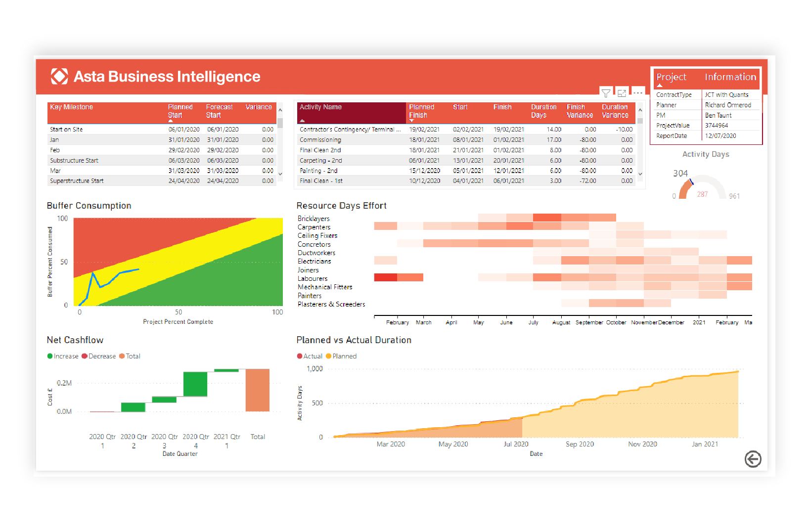Toggle the Actual legend item
This screenshot has width=809, height=532.
coord(310,356)
